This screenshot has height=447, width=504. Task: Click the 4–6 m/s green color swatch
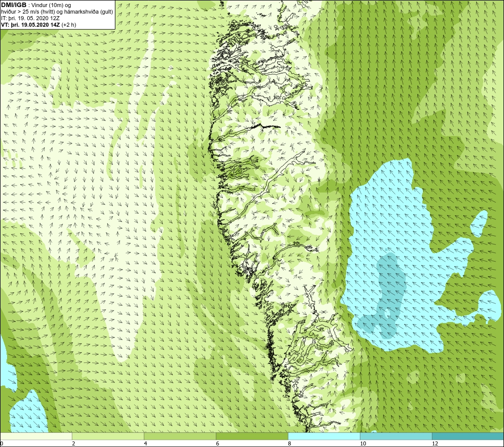180,436
